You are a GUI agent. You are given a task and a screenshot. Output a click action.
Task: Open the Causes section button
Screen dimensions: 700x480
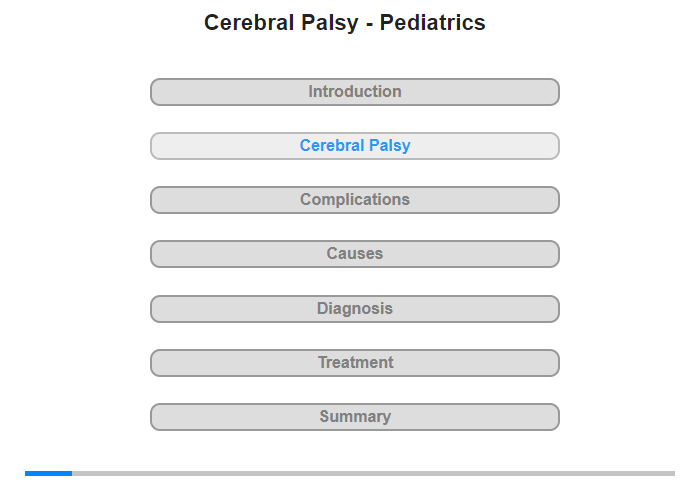point(354,254)
